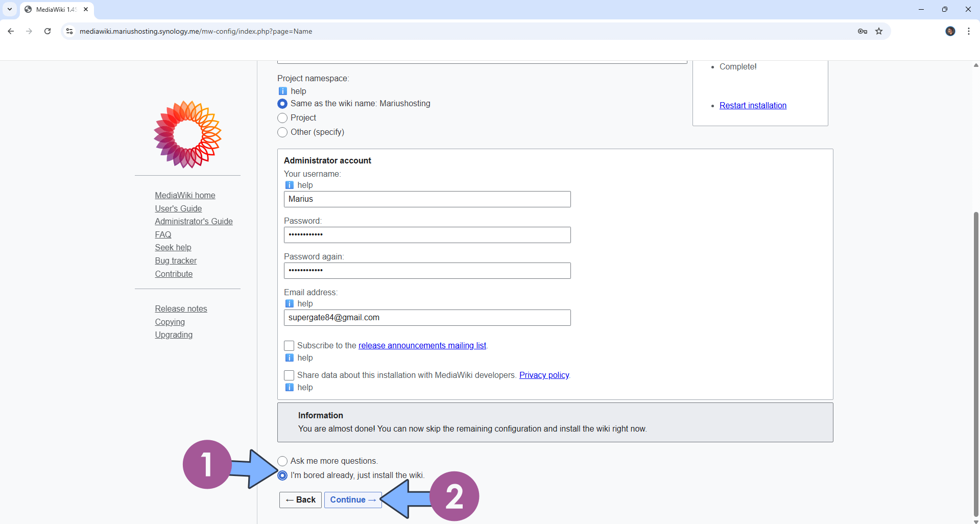Open help below the Share data checkbox
Viewport: 980px width, 524px height.
[289, 387]
